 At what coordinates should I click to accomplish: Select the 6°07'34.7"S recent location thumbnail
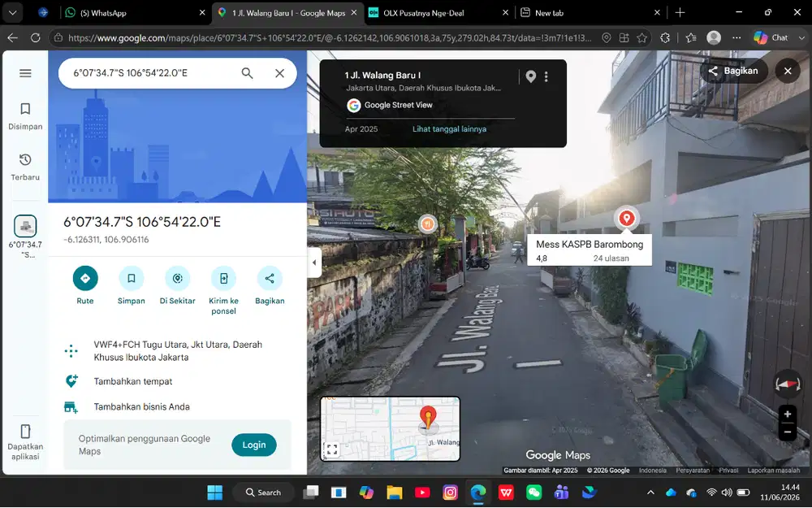[25, 227]
